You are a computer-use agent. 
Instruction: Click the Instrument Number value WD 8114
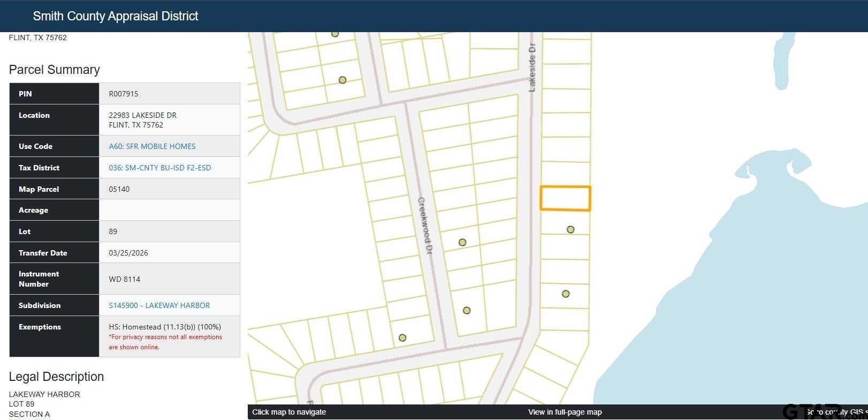coord(124,279)
